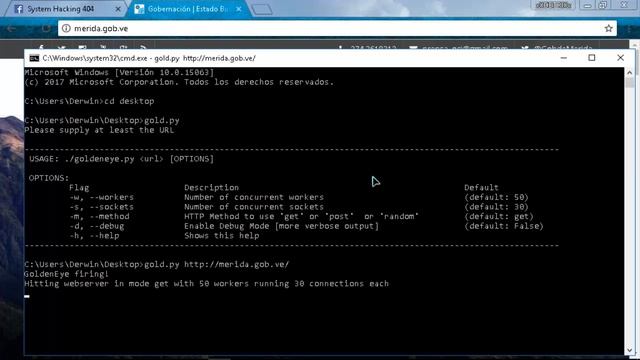Click the '-m, --method' flag text
The image size is (640, 360).
[99, 216]
